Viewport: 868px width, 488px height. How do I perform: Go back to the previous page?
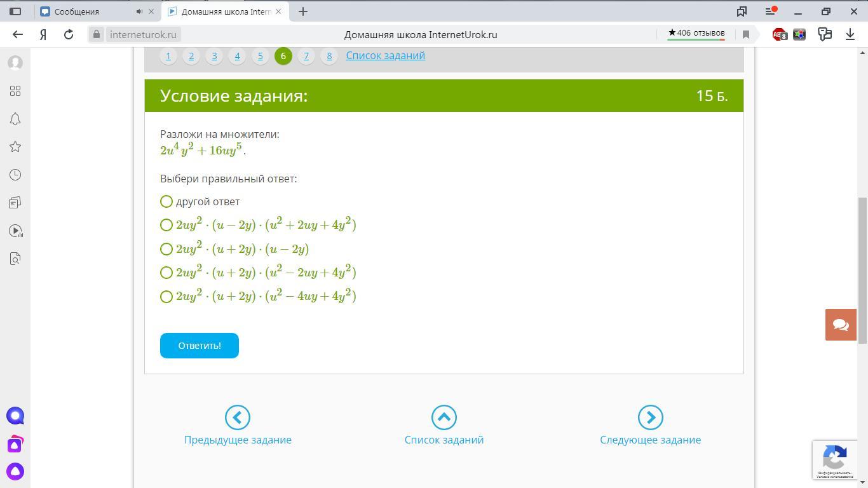(x=18, y=34)
